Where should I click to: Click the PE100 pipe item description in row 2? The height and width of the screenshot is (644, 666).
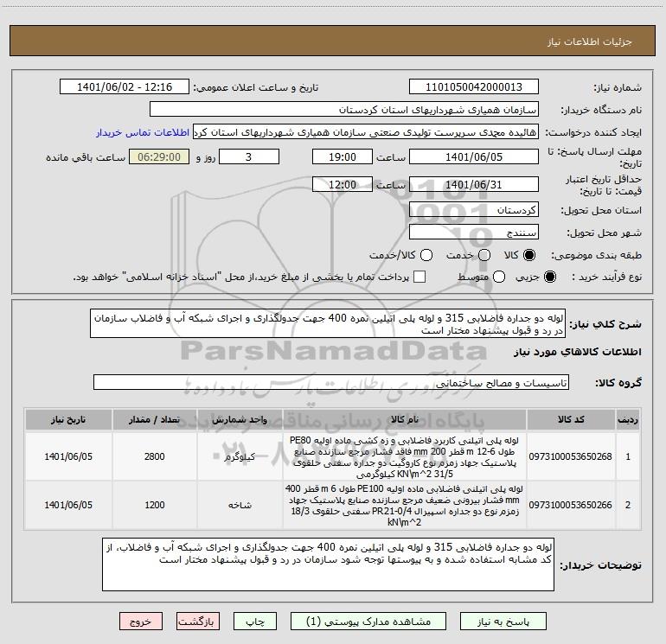pos(405,505)
